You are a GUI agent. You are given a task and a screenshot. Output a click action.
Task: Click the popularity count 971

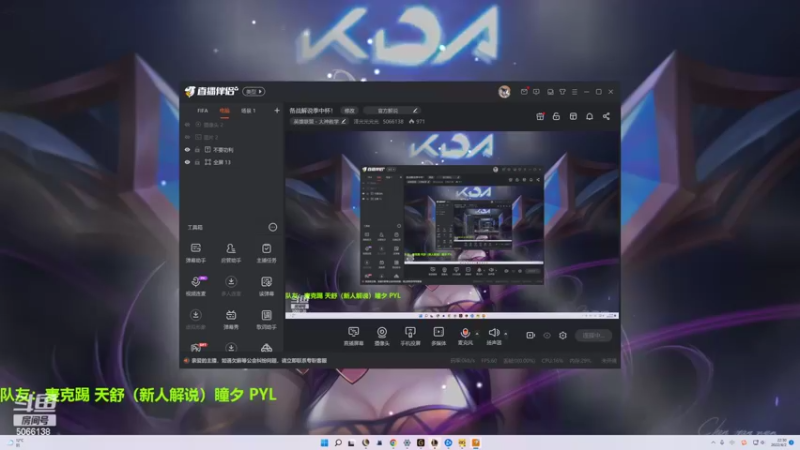tap(417, 122)
